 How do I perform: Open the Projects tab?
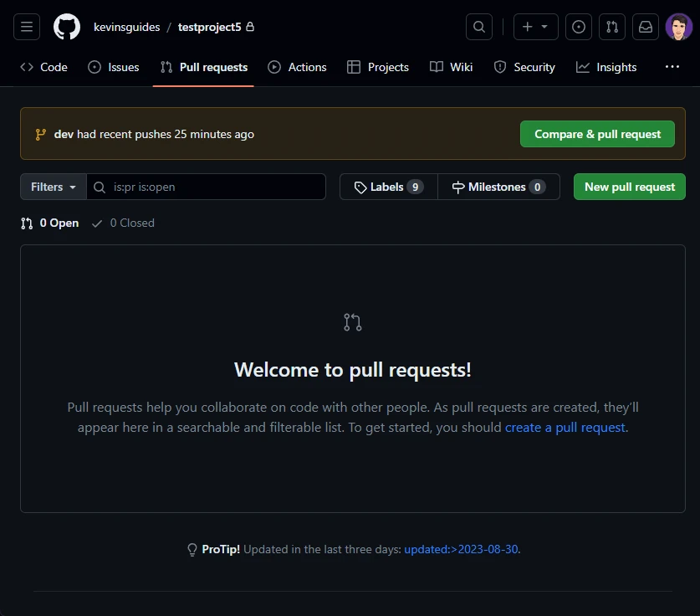pyautogui.click(x=378, y=67)
